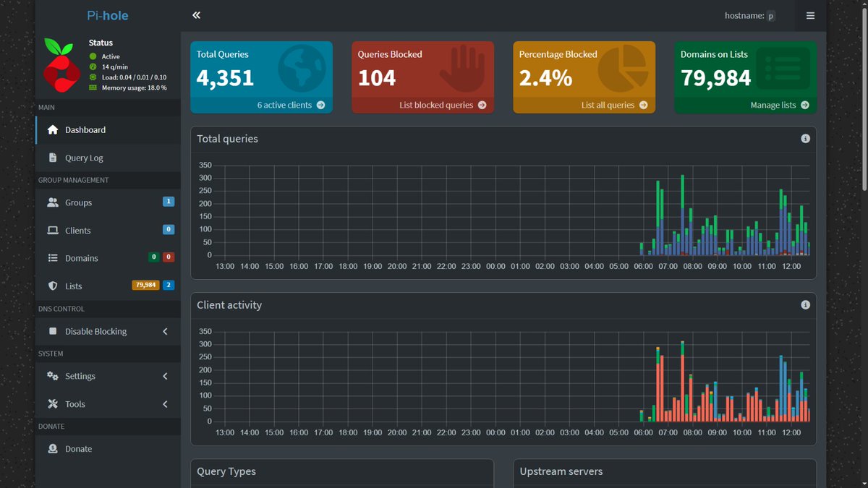Open the Lists page

(109, 286)
